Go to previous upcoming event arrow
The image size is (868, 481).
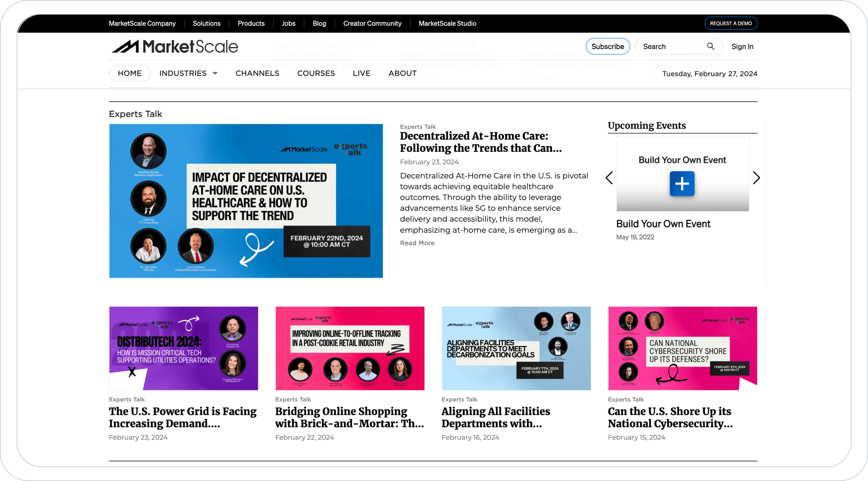[x=609, y=178]
